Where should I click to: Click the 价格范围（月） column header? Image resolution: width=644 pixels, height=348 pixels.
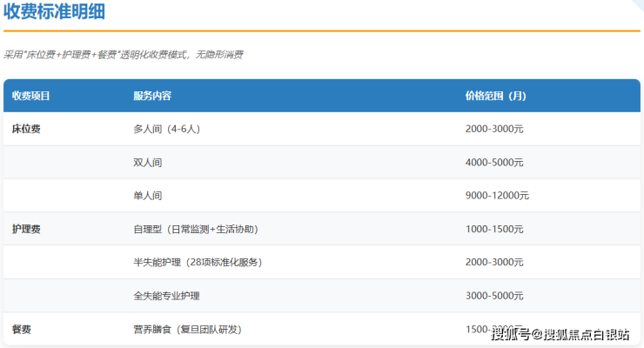[495, 96]
